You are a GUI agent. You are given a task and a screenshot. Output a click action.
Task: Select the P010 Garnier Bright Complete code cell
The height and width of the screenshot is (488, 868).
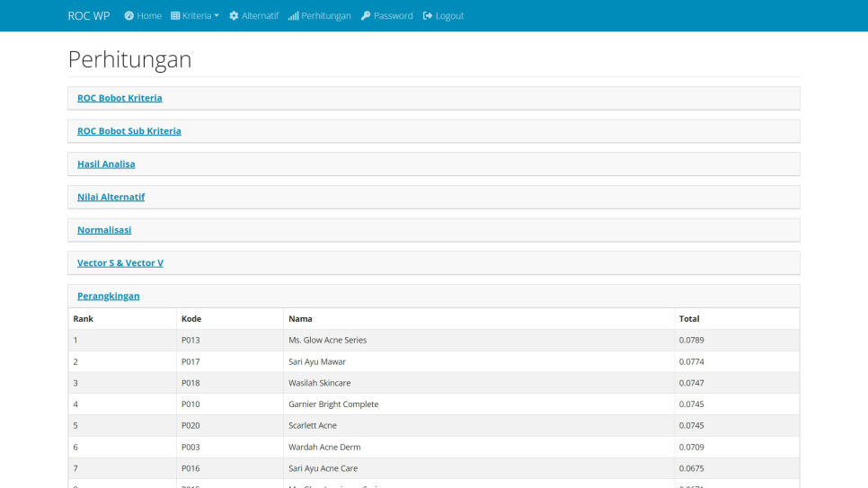coord(190,404)
